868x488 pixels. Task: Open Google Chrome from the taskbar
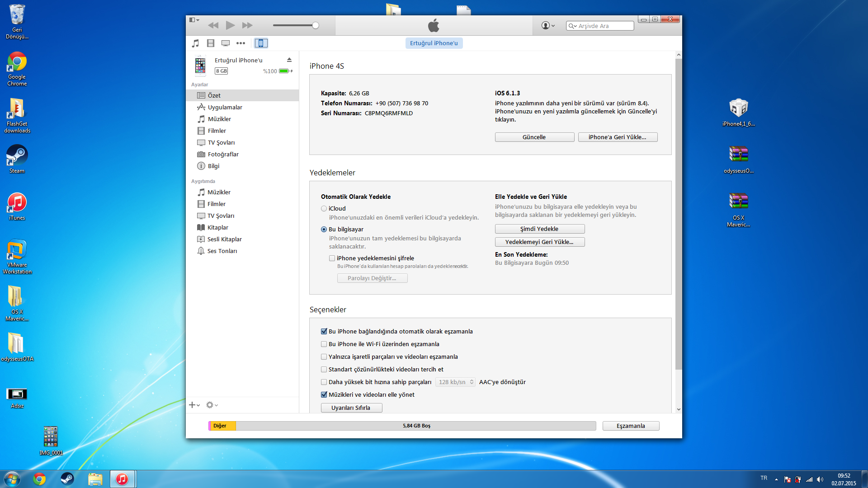(39, 479)
